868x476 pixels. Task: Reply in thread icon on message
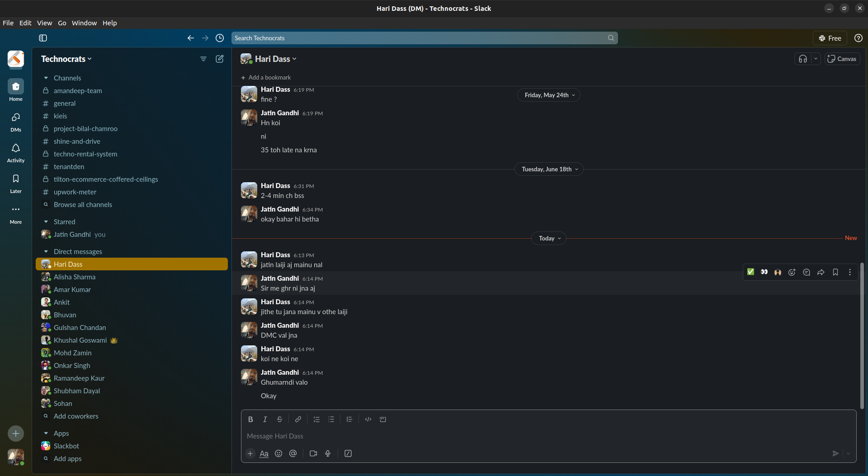click(807, 272)
